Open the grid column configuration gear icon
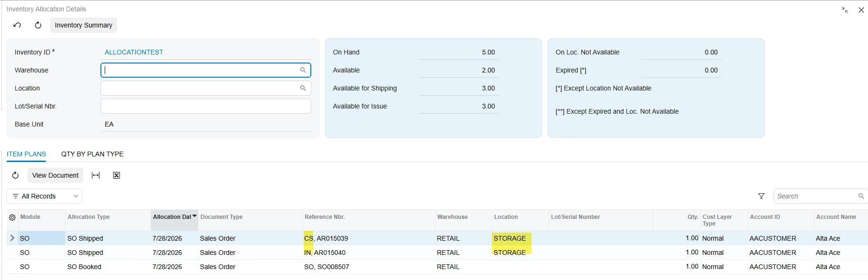868x280 pixels. pyautogui.click(x=12, y=217)
